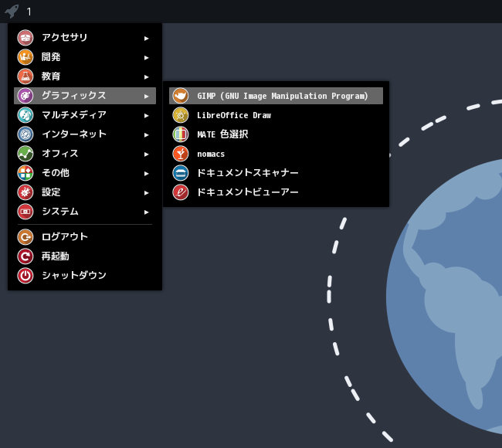Choose シャットダウン to shut down
Screen dimensions: 502x448
tap(85, 276)
